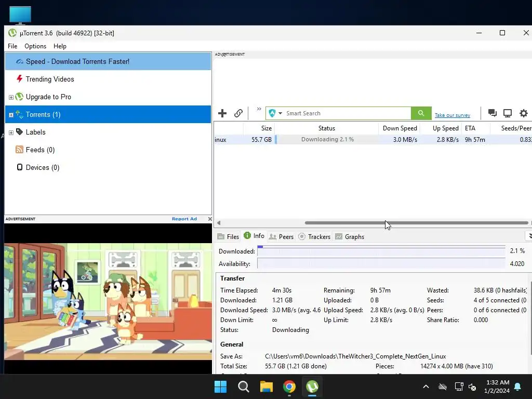This screenshot has height=399, width=532.
Task: Expand the Labels tree node
Action: (11, 132)
